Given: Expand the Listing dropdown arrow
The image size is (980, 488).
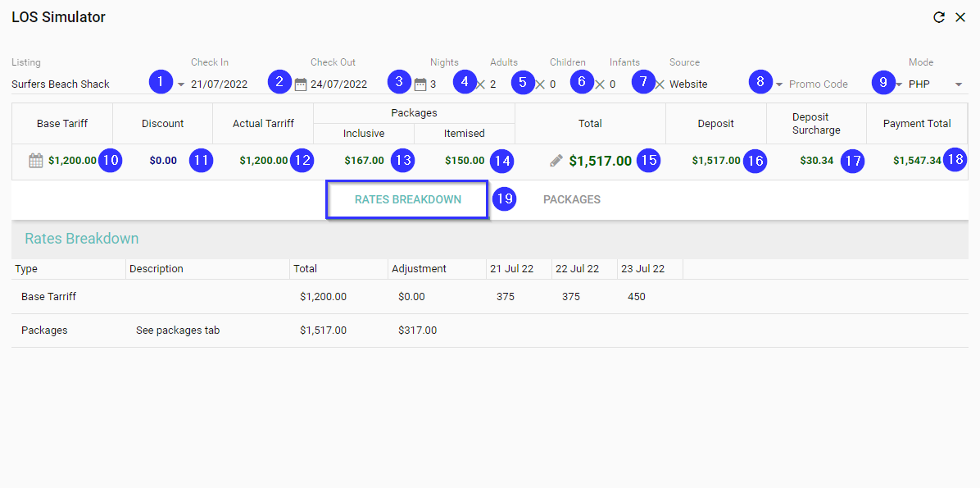Looking at the screenshot, I should [181, 84].
